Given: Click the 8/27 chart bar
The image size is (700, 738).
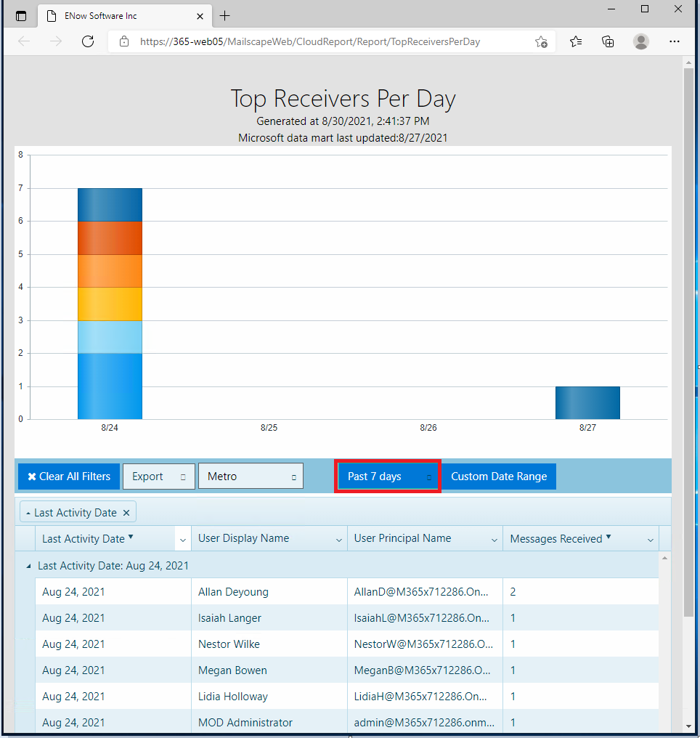Looking at the screenshot, I should (587, 403).
